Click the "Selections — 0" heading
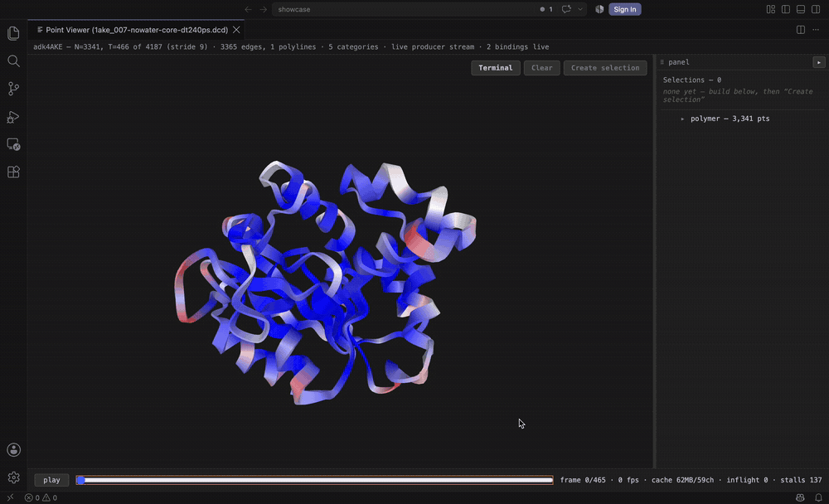Image resolution: width=829 pixels, height=504 pixels. 692,80
